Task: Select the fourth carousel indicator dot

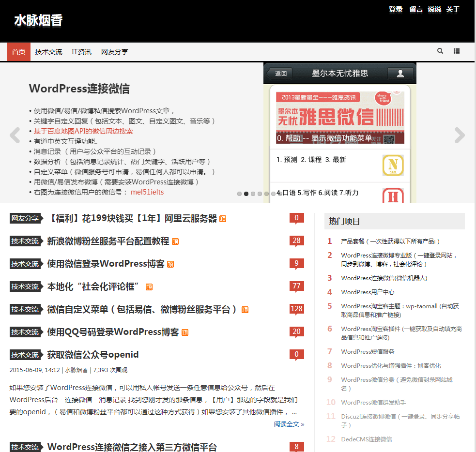Action: pyautogui.click(x=260, y=194)
